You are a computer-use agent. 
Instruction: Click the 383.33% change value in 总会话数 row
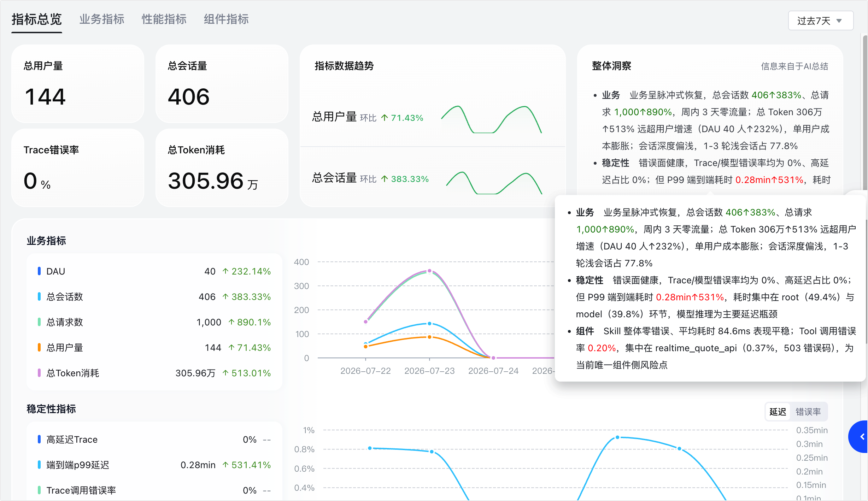coord(251,297)
